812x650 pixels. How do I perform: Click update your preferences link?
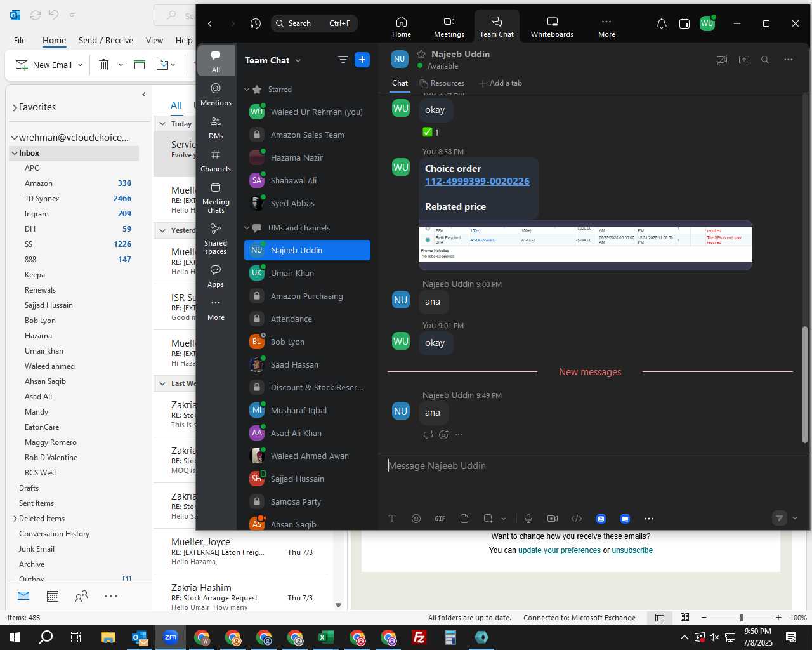(559, 550)
